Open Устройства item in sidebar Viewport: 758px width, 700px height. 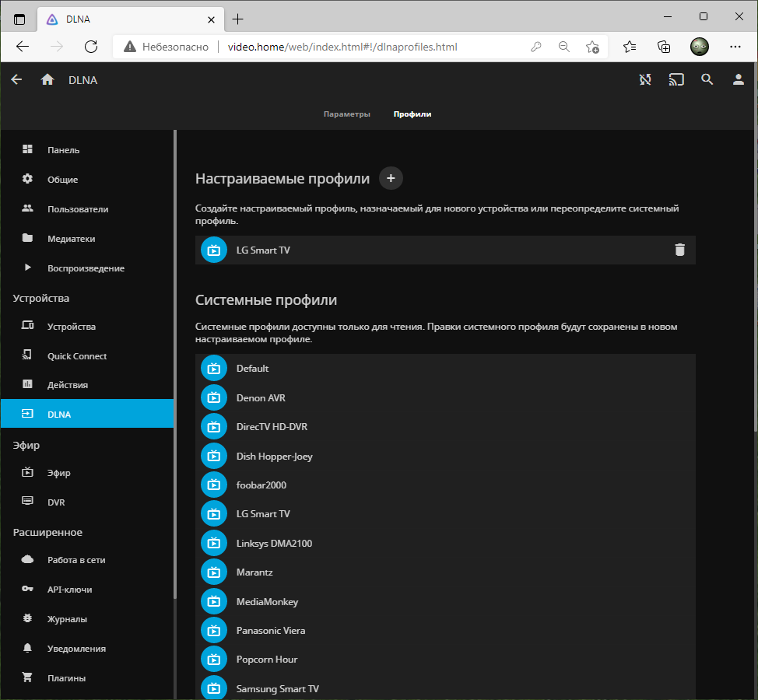tap(87, 327)
